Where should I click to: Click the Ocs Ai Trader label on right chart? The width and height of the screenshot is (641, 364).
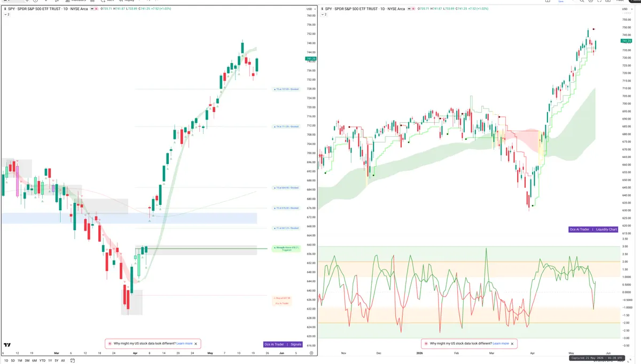click(580, 230)
